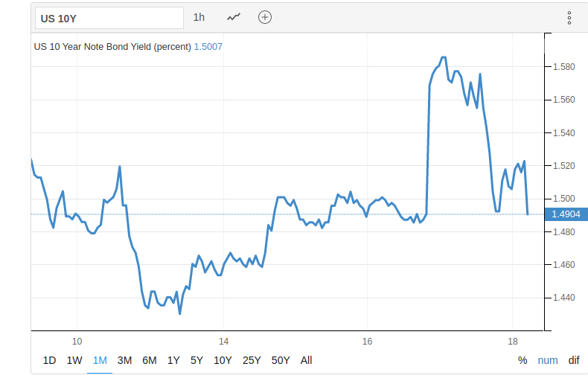Choose the 10Y time range
Image resolution: width=588 pixels, height=387 pixels.
coord(223,360)
